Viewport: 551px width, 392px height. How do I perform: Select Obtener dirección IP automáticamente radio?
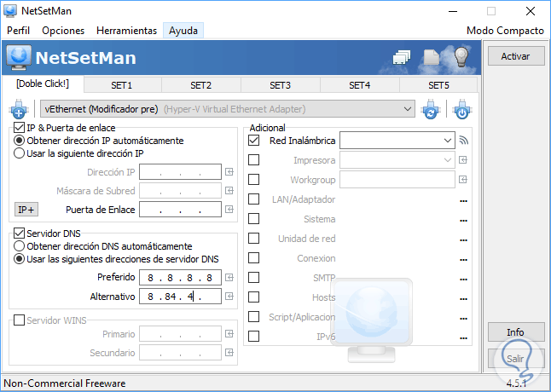click(19, 141)
